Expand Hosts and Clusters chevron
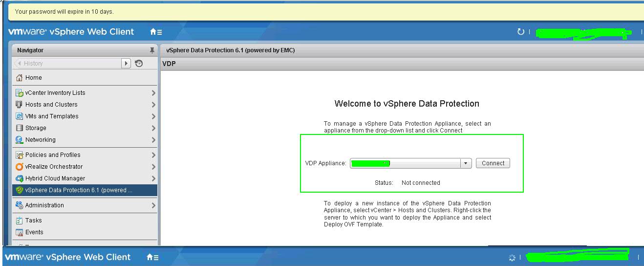644x266 pixels. tap(153, 105)
